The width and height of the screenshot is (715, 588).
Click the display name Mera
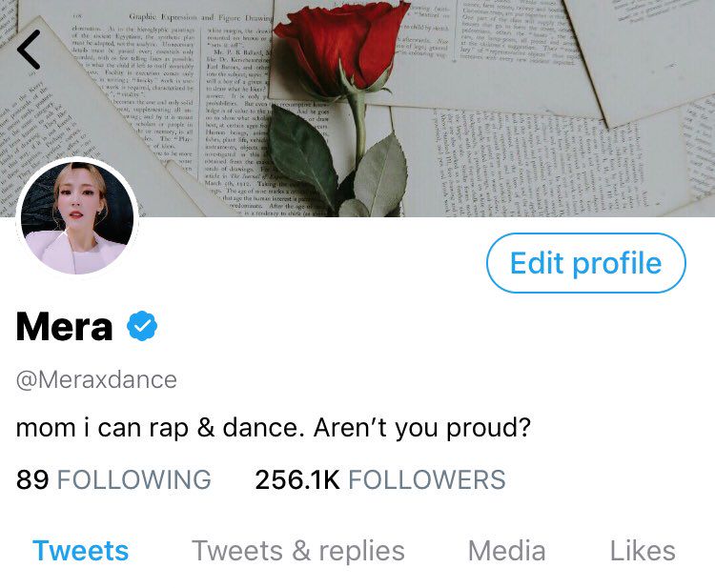click(x=64, y=326)
